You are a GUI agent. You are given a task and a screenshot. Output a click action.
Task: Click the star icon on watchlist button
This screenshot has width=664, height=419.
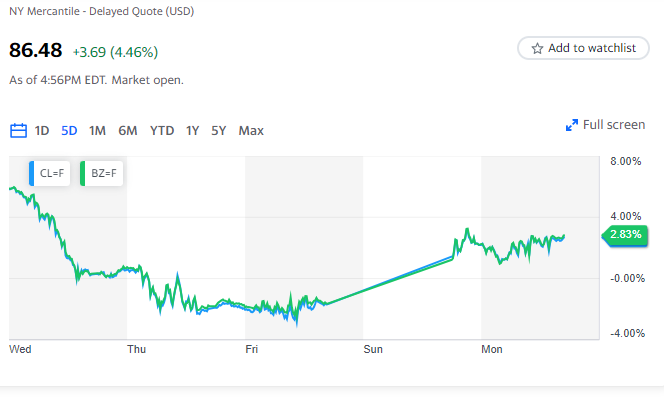[x=537, y=48]
